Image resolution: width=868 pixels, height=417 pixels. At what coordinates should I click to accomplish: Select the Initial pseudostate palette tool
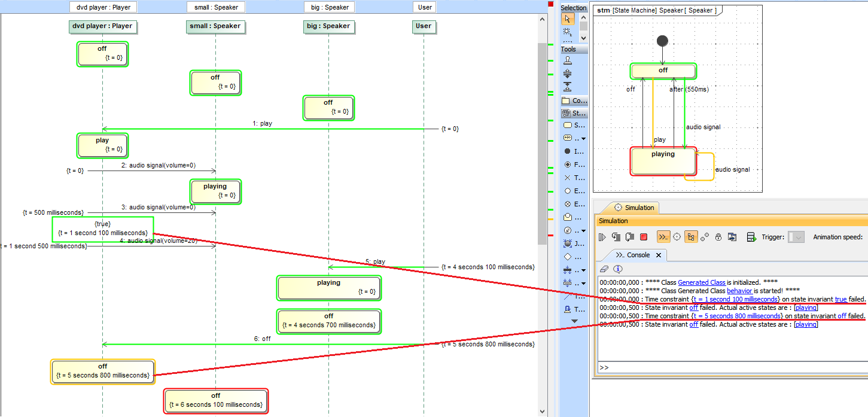(568, 151)
